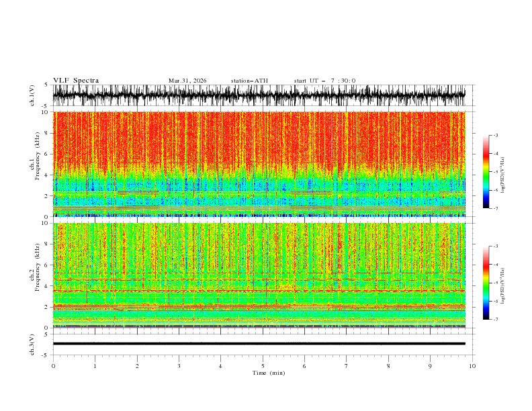The height and width of the screenshot is (411, 532).
Task: Click time axis tick label "10"
Action: click(472, 366)
